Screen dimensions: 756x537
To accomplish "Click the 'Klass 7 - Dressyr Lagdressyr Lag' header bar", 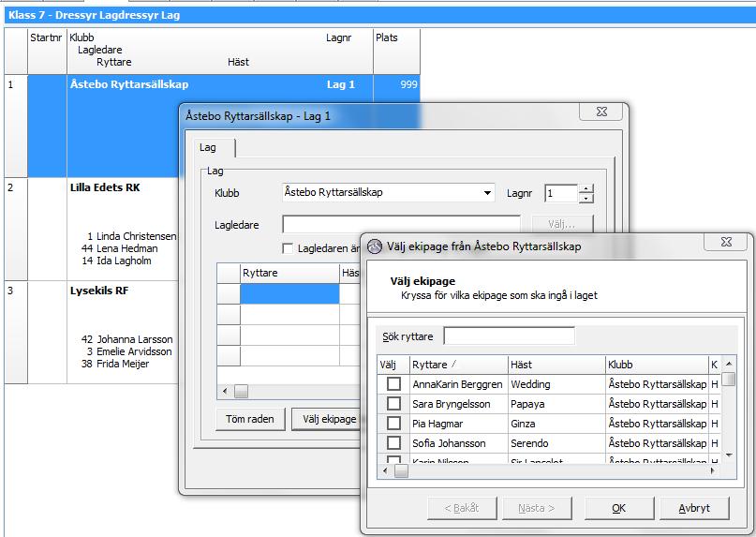I will click(380, 15).
